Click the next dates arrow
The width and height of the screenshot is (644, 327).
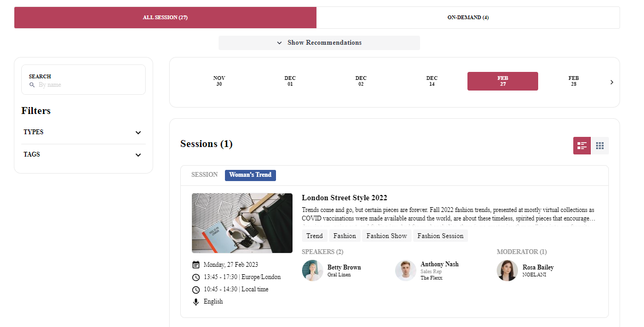(x=612, y=82)
